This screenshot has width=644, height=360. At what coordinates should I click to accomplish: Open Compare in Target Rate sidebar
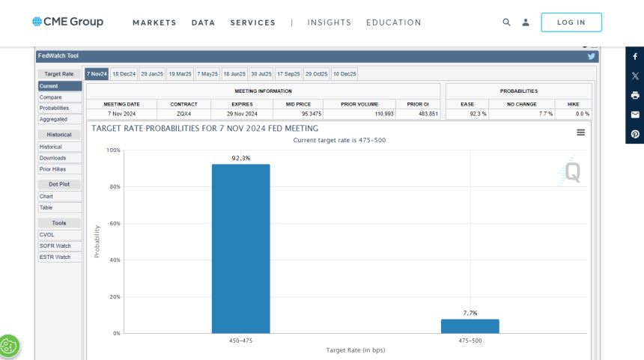(x=51, y=97)
